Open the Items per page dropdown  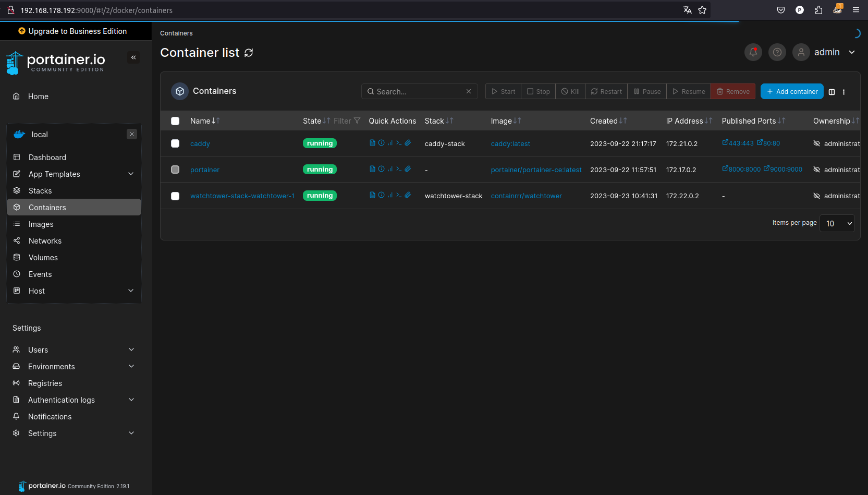tap(837, 223)
